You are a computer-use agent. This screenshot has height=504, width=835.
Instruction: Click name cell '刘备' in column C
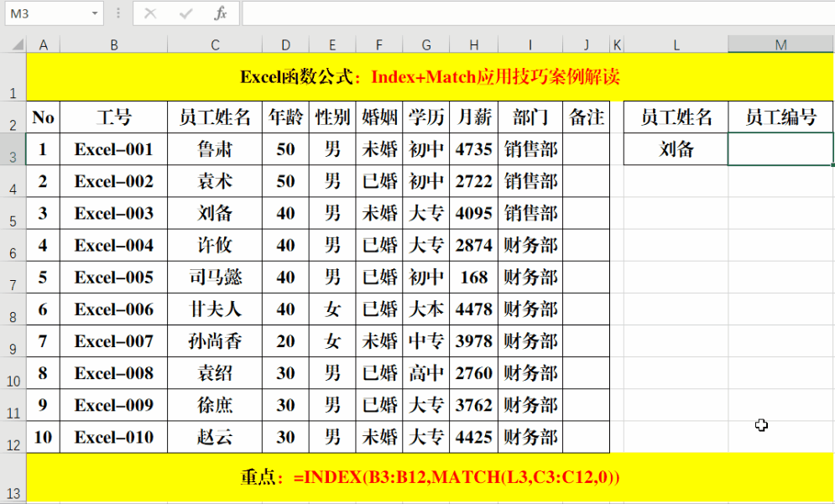pyautogui.click(x=215, y=213)
